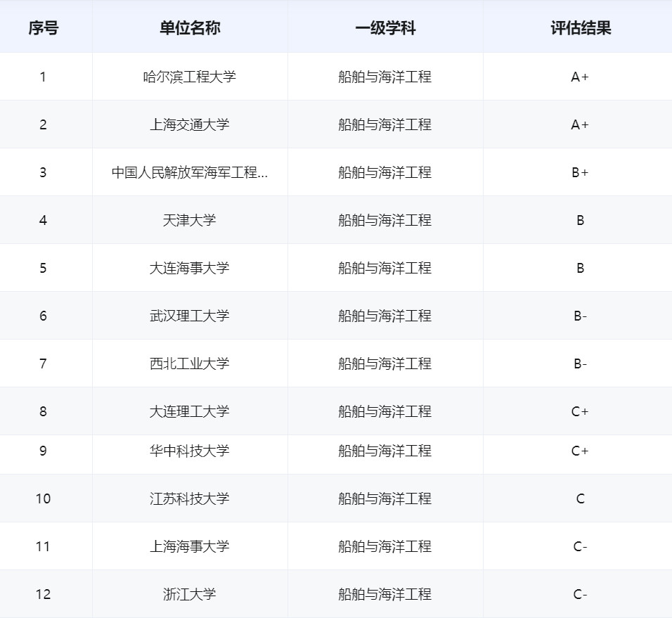Select 天津大学 in row 4
672x618 pixels.
(x=189, y=220)
